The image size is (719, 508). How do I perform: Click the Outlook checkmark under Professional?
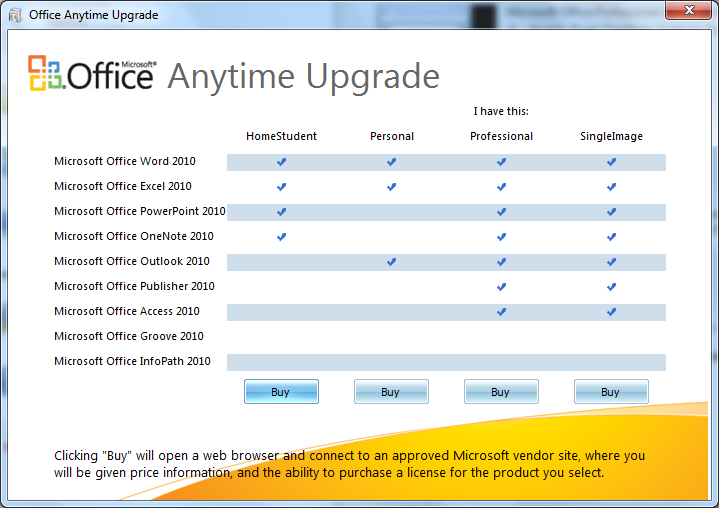(502, 262)
